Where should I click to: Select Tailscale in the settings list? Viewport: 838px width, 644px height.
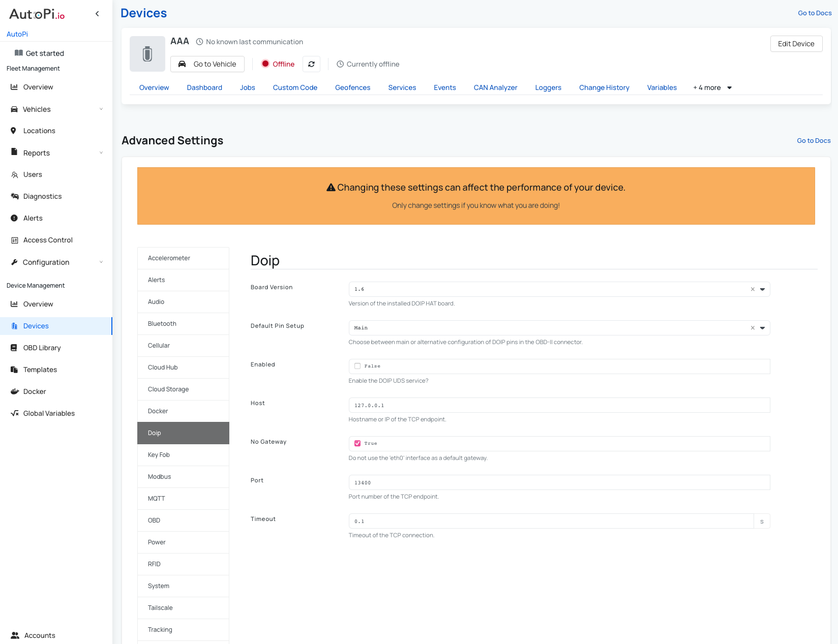[x=183, y=608]
